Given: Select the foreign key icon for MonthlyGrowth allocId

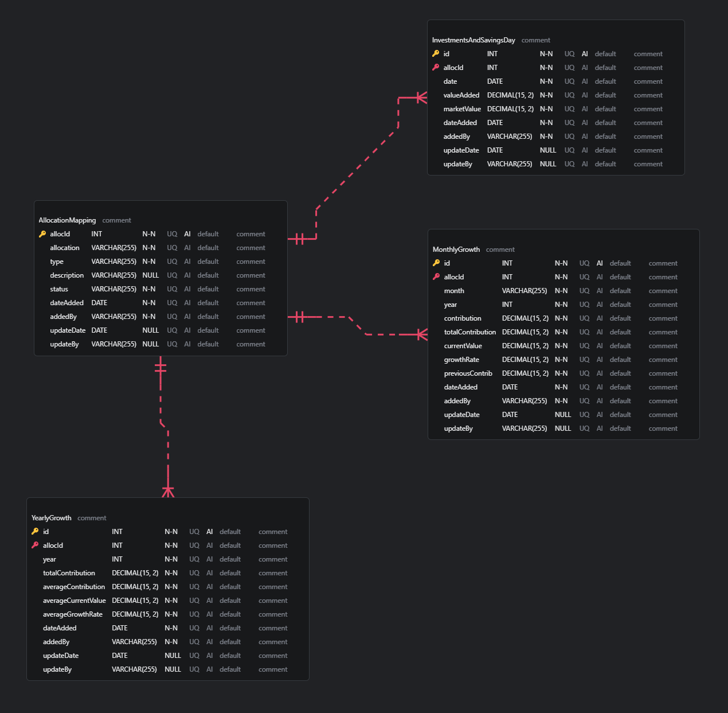Looking at the screenshot, I should pyautogui.click(x=436, y=277).
